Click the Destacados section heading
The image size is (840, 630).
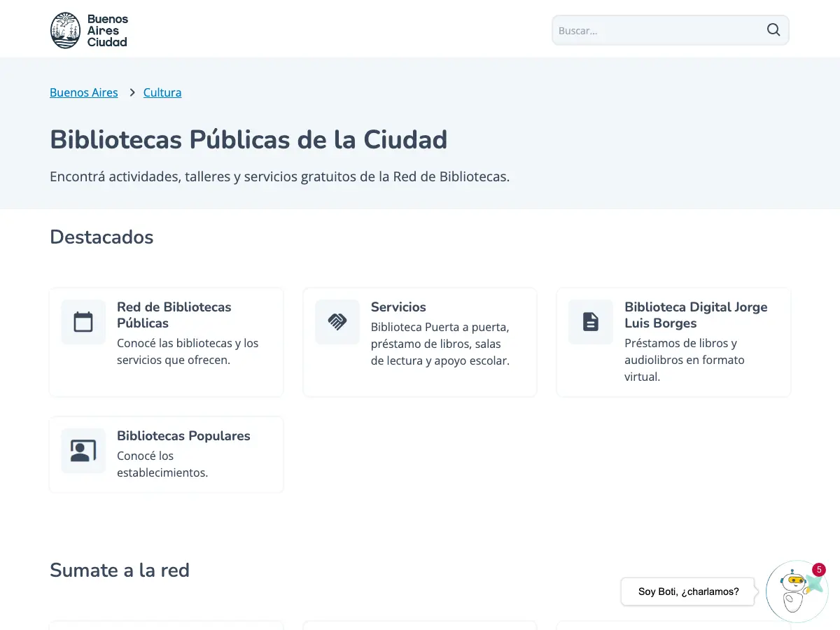click(101, 237)
